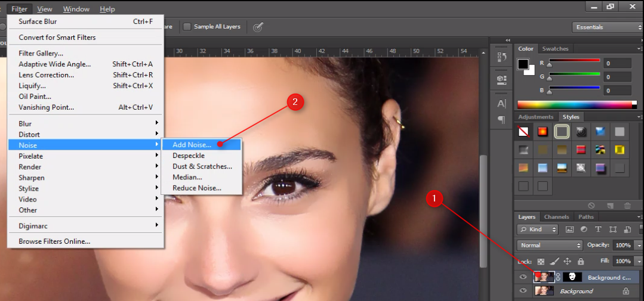This screenshot has height=301, width=644.
Task: Open the Liquify filter
Action: [x=85, y=86]
